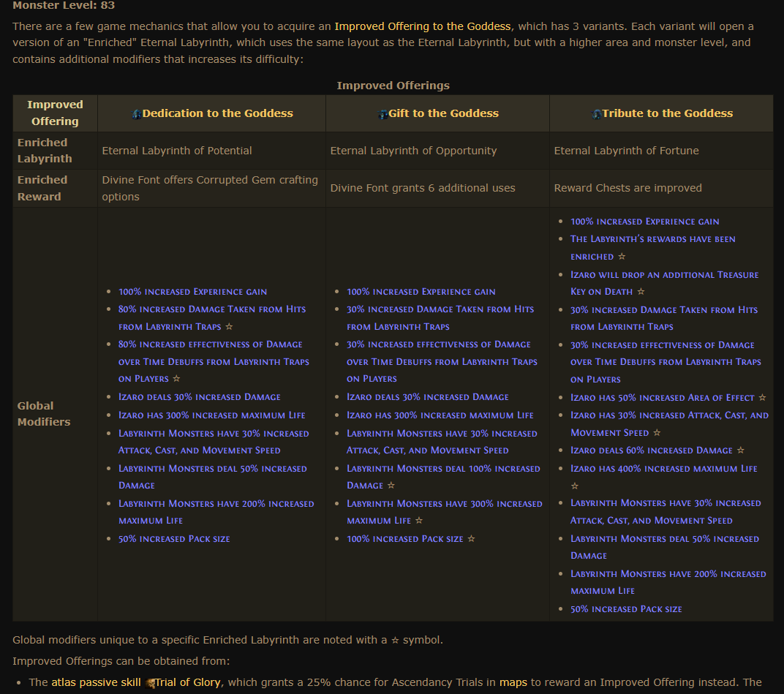Viewport: 784px width, 694px height.
Task: Click Izaro will drop an additional Treasure Key modifier
Action: coord(665,283)
